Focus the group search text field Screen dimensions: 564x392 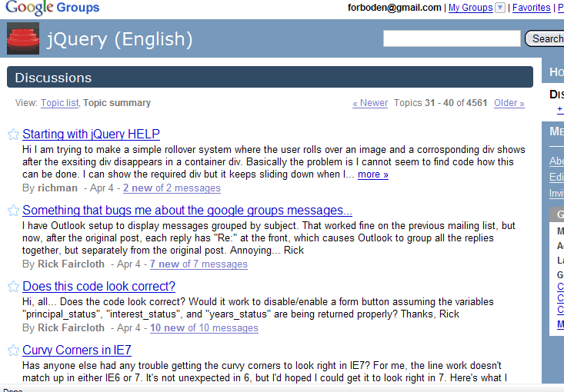click(x=452, y=38)
